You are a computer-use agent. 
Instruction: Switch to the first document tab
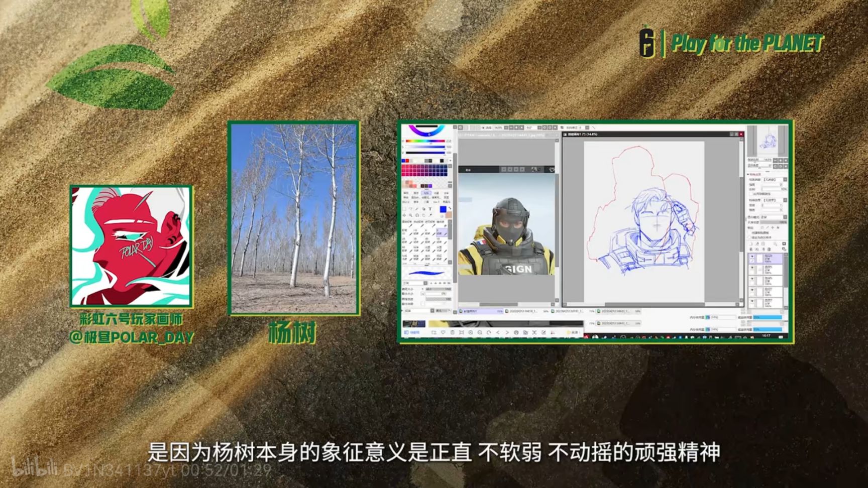(481, 311)
